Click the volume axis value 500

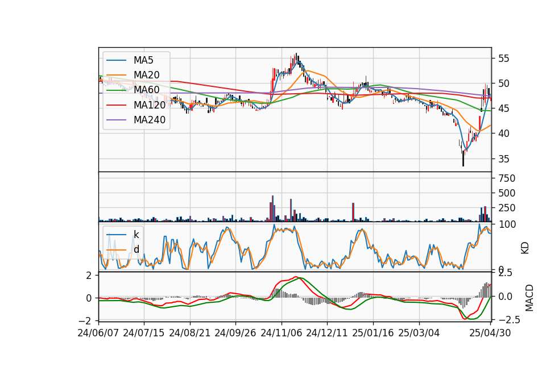(x=507, y=193)
